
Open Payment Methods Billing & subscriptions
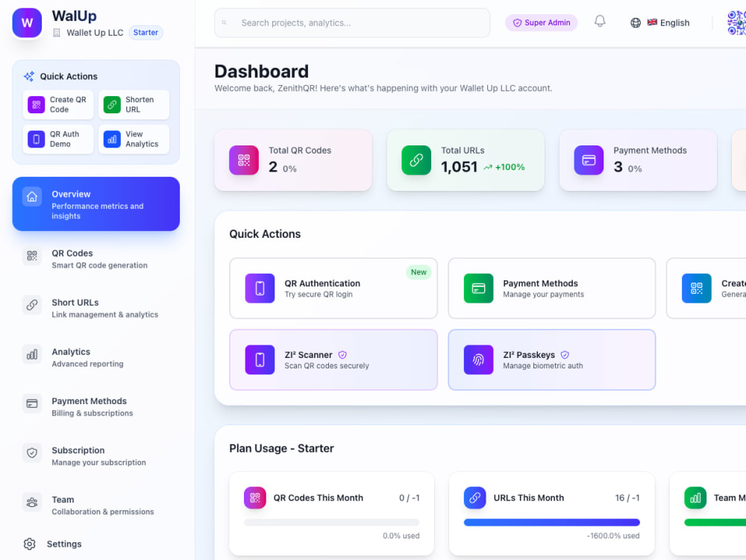click(96, 407)
